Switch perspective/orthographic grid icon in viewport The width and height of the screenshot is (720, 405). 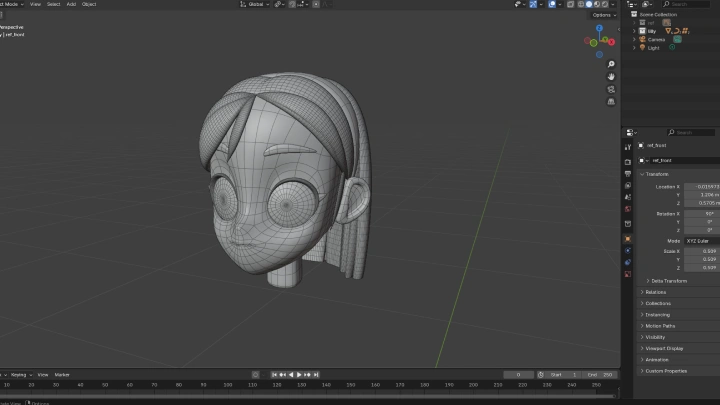(611, 101)
